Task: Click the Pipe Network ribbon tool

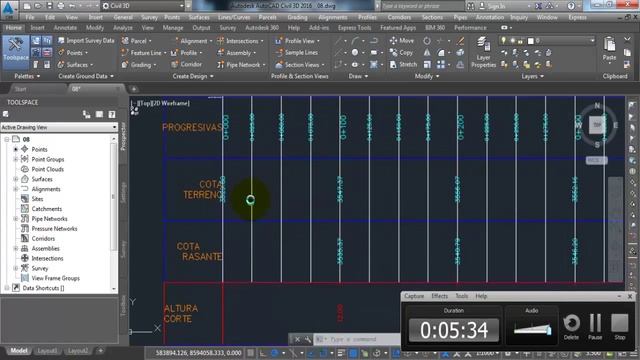Action: (x=241, y=64)
